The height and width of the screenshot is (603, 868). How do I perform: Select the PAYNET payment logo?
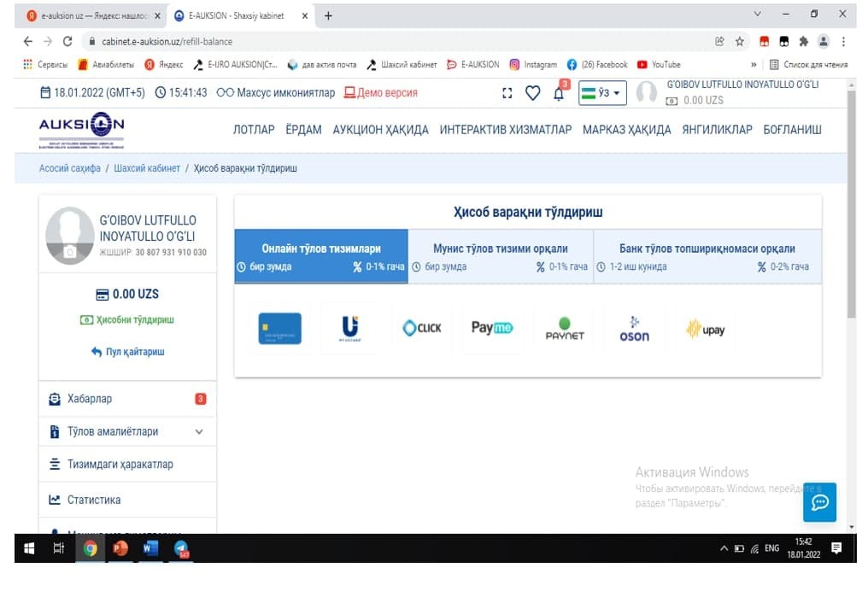(x=565, y=329)
